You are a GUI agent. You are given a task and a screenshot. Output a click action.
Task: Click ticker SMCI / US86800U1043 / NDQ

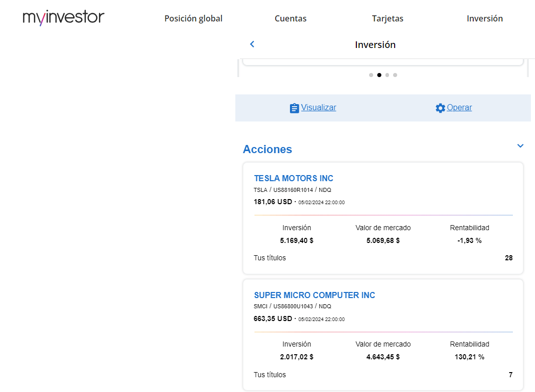pyautogui.click(x=293, y=306)
